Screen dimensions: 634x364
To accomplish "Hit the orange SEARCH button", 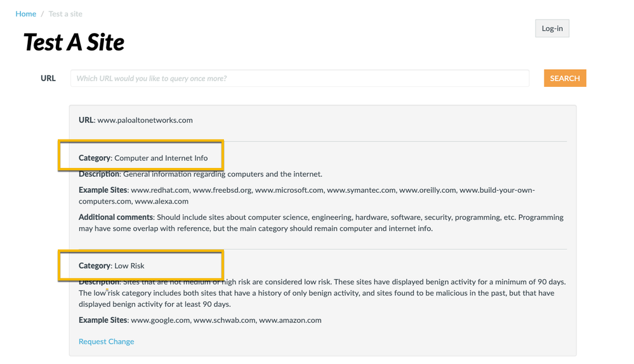I will [564, 78].
